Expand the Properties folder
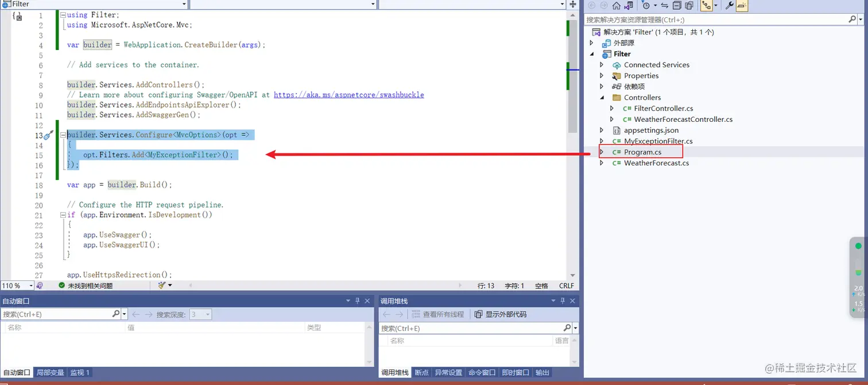Viewport: 868px width, 385px height. pyautogui.click(x=602, y=76)
